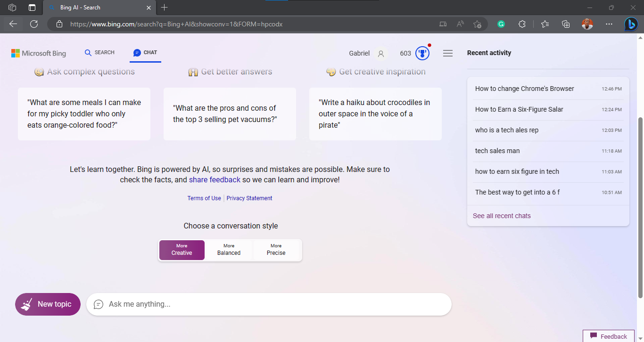
Task: Open a new browser tab
Action: [x=164, y=8]
